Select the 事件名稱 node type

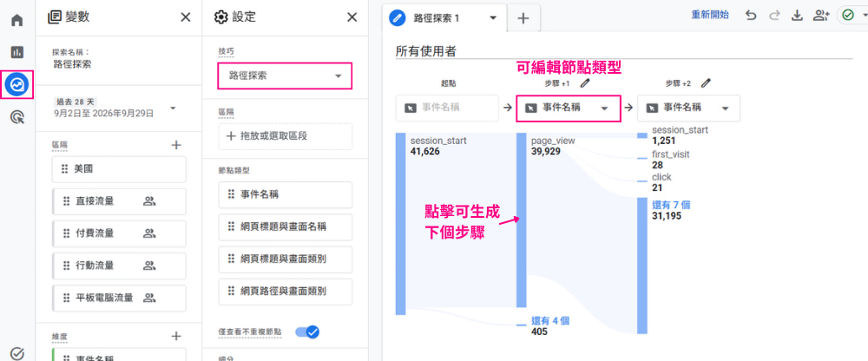coord(286,194)
